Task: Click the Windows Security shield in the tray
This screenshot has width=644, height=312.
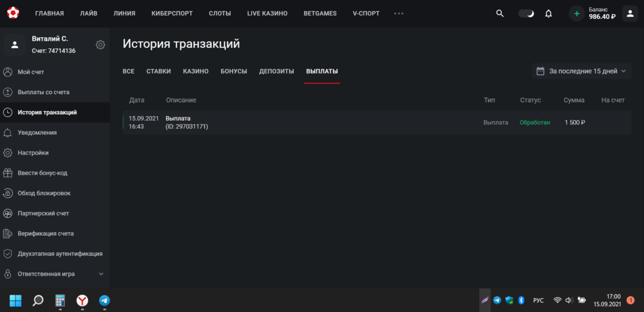Action: (509, 300)
